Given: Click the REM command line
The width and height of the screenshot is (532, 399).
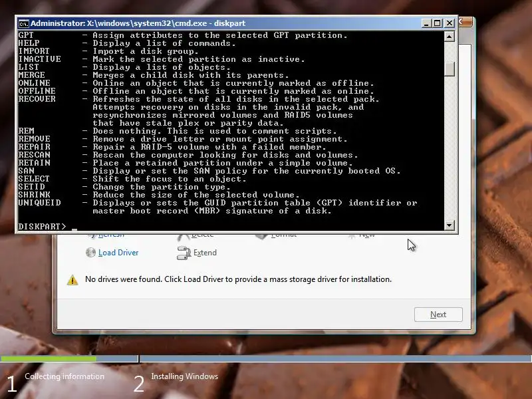Looking at the screenshot, I should [178, 131].
